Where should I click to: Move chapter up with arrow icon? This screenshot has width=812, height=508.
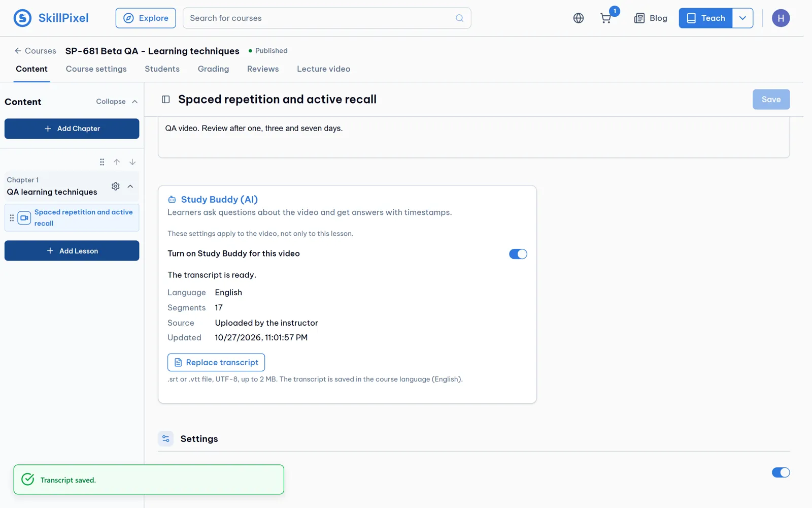tap(117, 162)
